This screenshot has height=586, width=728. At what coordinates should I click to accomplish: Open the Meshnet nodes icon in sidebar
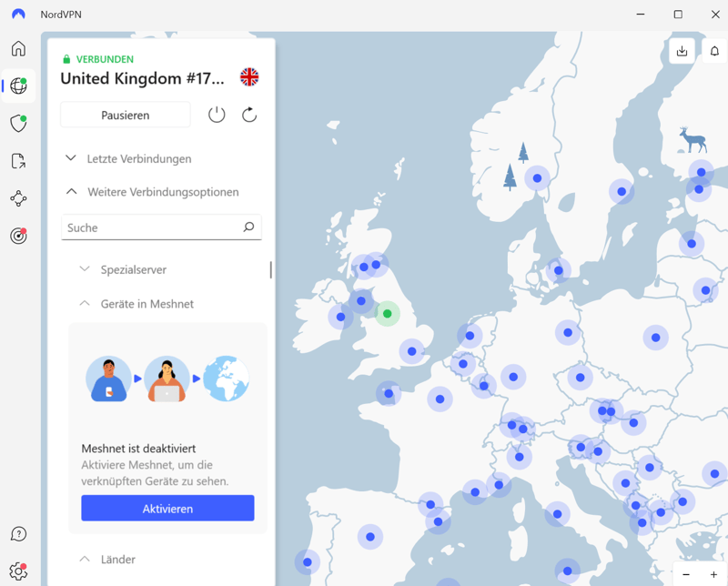coord(18,198)
